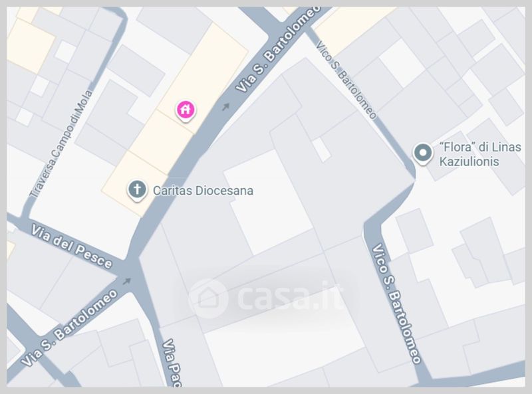Click the pink house property marker
Viewport: 532px width, 394px height.
point(186,110)
